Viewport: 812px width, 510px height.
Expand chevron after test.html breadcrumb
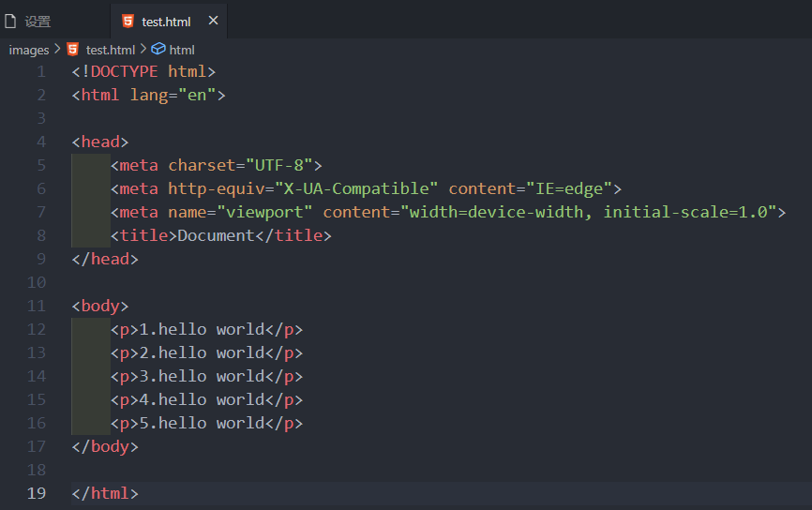click(x=143, y=49)
